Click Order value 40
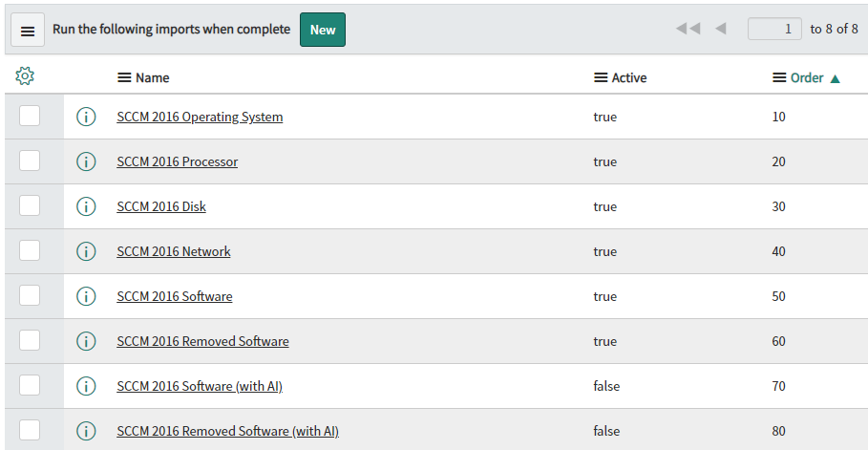 [778, 251]
